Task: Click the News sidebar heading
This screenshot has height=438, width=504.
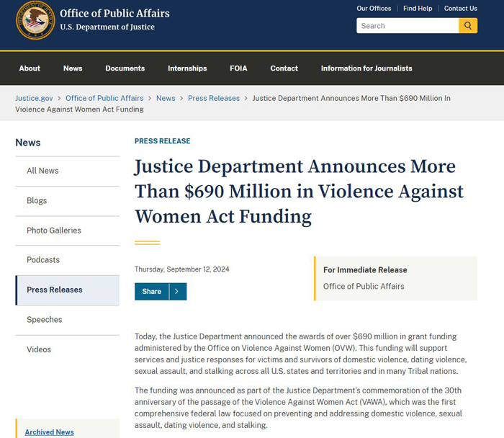Action: pos(28,143)
